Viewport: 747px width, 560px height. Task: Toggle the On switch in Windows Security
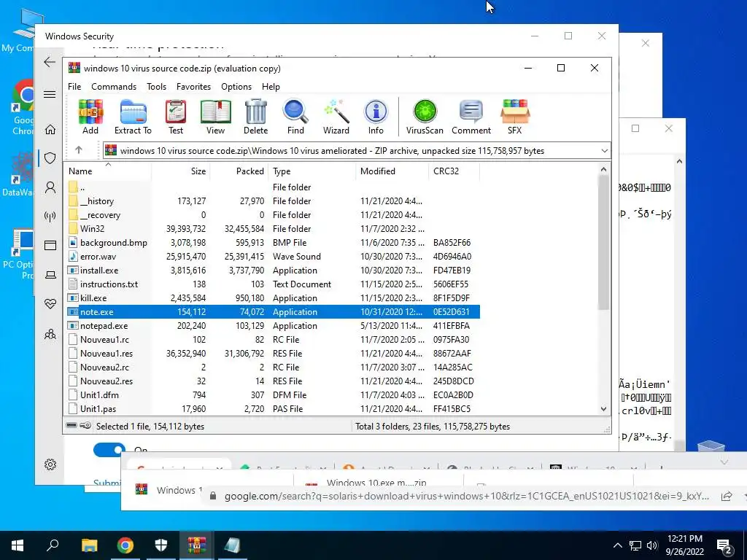click(109, 450)
